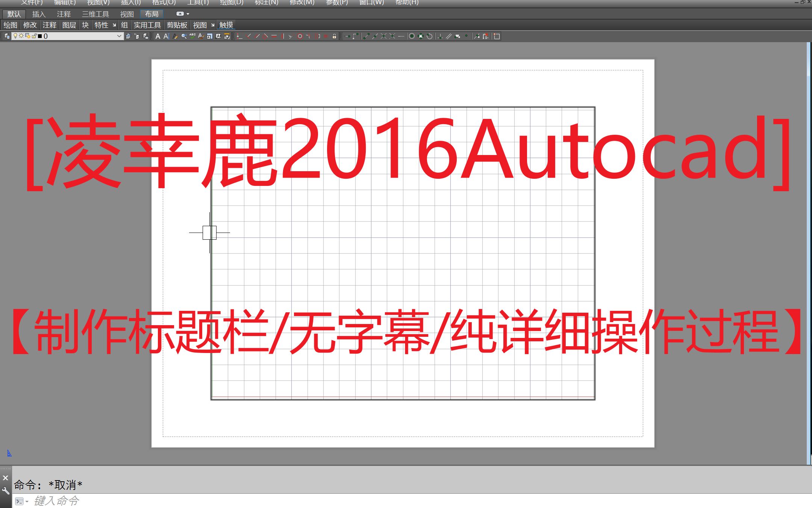Apply the Equal constraint icon
The height and width of the screenshot is (508, 812).
point(326,36)
